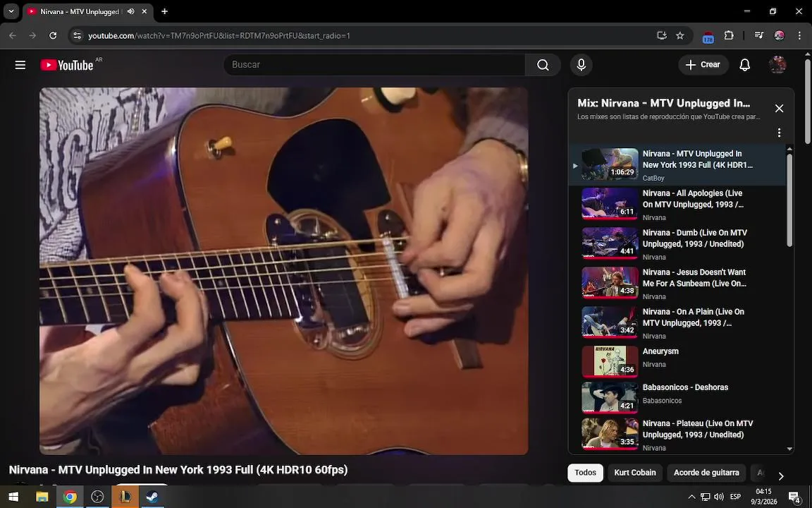The width and height of the screenshot is (812, 508).
Task: Open the Chrome three-dot menu
Action: (x=799, y=35)
